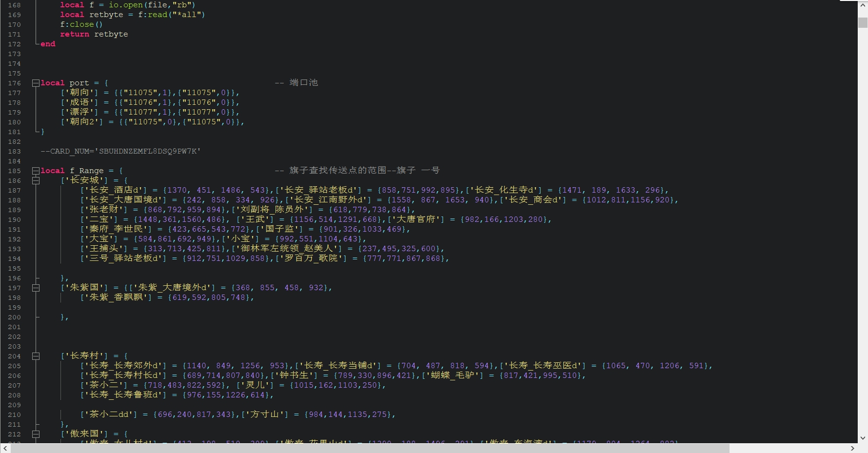Screen dimensions: 868x453
Task: Click the '长寿_长寿巫医d' entry
Action: pos(543,366)
